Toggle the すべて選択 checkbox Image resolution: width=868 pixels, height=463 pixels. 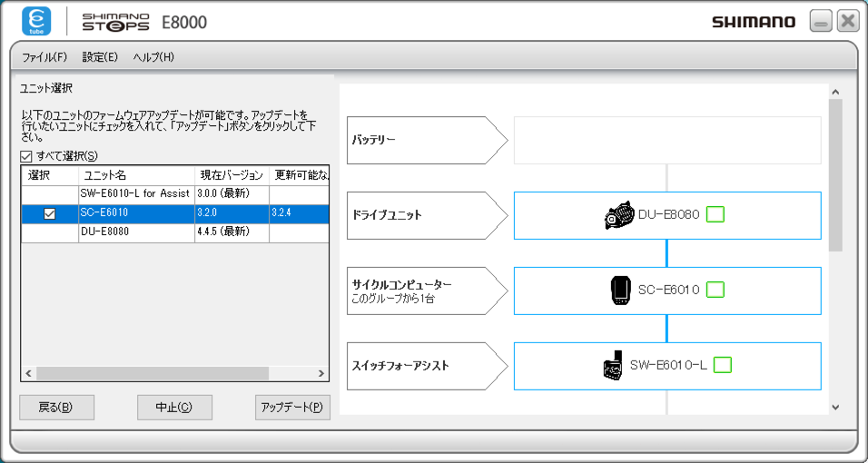tap(26, 156)
